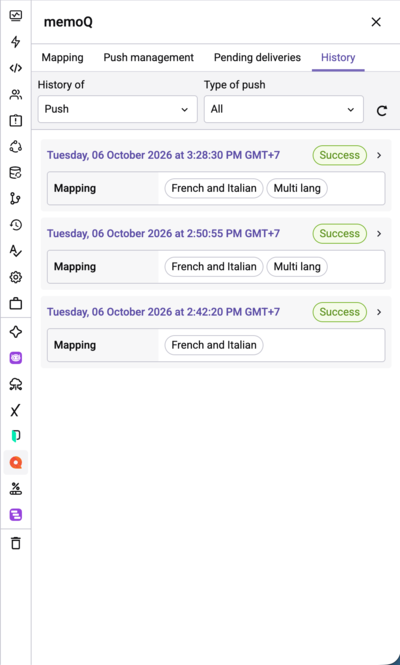Viewport: 400px width, 665px height.
Task: Click Success badge of 2:42:20 PM entry
Action: point(340,312)
